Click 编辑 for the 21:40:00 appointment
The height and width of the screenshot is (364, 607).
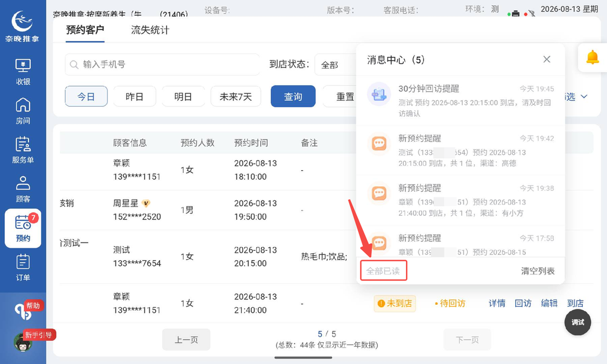click(x=549, y=303)
